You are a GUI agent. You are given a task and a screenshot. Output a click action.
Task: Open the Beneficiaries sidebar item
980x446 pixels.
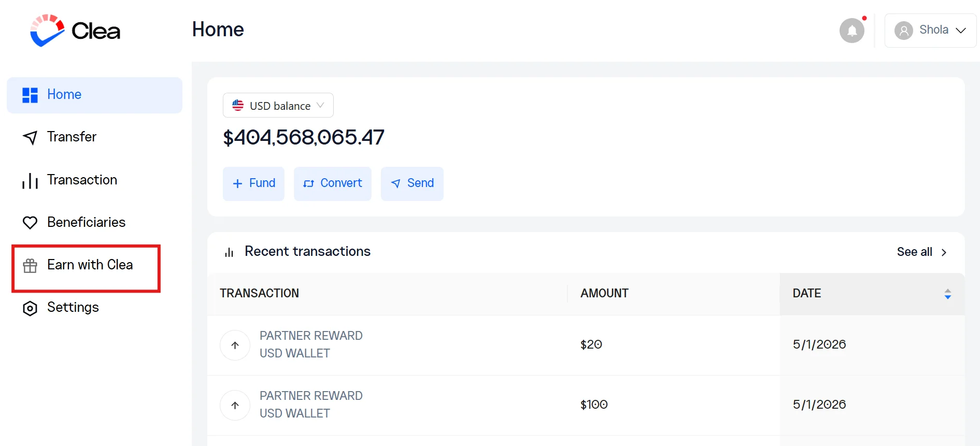pos(86,222)
